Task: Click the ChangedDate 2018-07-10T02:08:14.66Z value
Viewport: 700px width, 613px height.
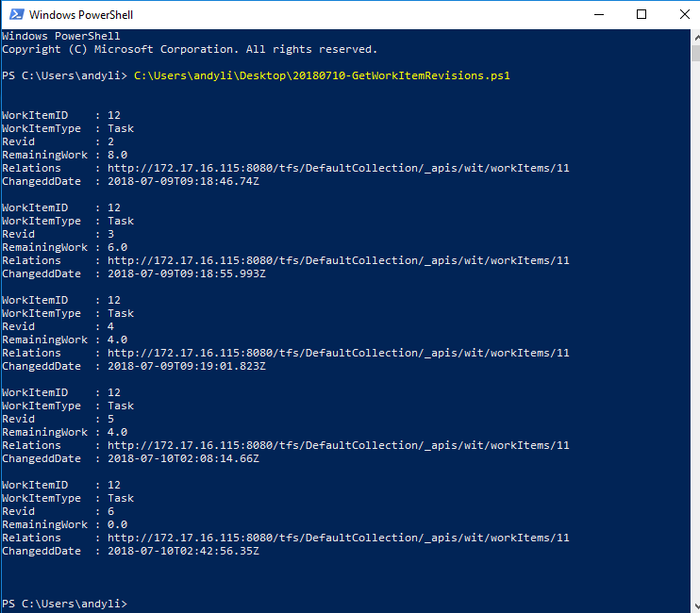Action: [183, 458]
